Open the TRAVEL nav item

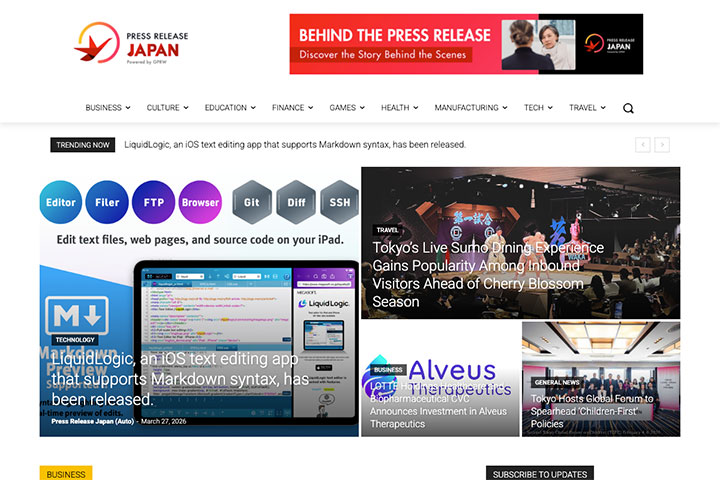click(583, 107)
